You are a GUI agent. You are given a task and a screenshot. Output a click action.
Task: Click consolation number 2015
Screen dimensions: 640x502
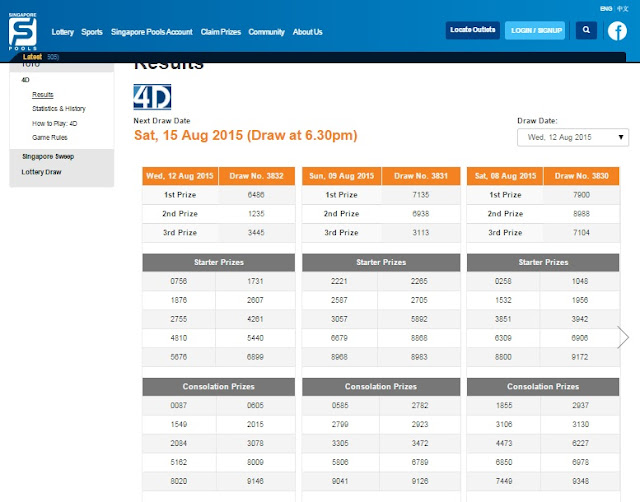(255, 424)
